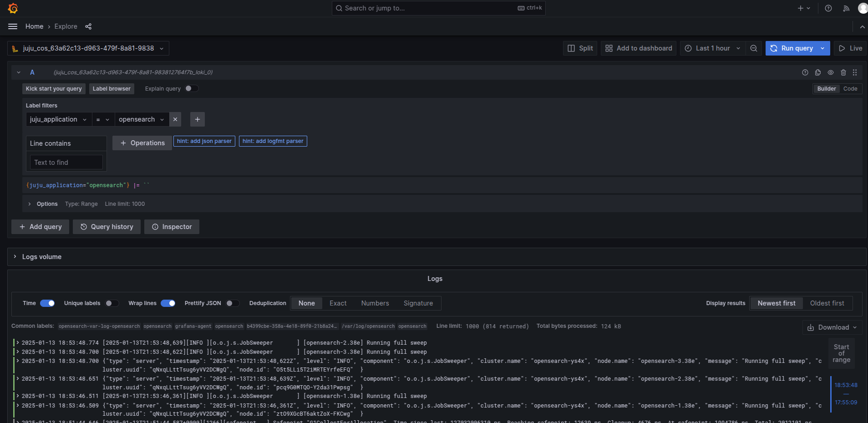The height and width of the screenshot is (423, 868).
Task: Click the Grafana logo icon
Action: (13, 8)
